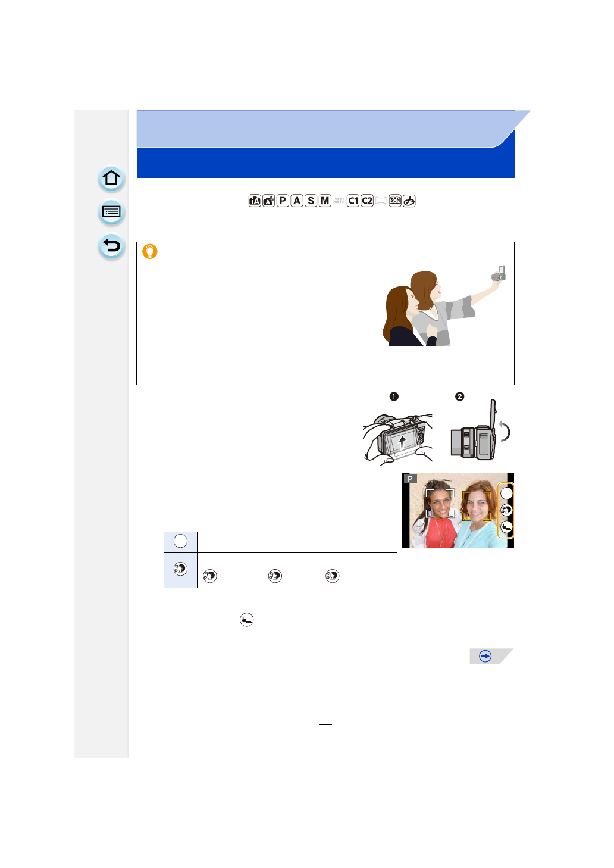
Task: Go to next page with blue arrow
Action: pyautogui.click(x=485, y=656)
